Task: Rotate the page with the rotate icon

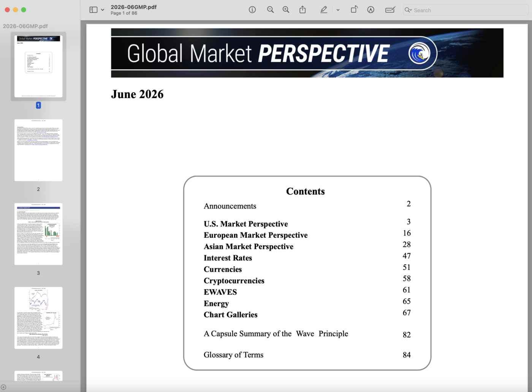Action: [x=354, y=10]
